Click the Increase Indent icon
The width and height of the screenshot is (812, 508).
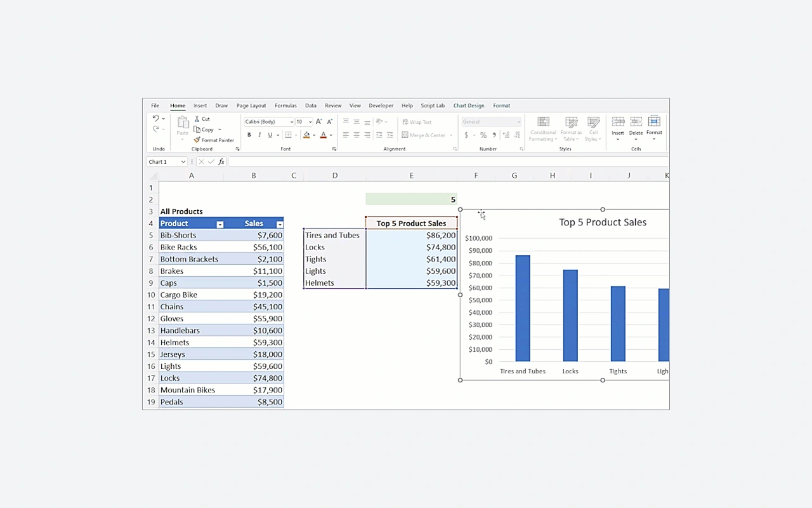pos(390,135)
